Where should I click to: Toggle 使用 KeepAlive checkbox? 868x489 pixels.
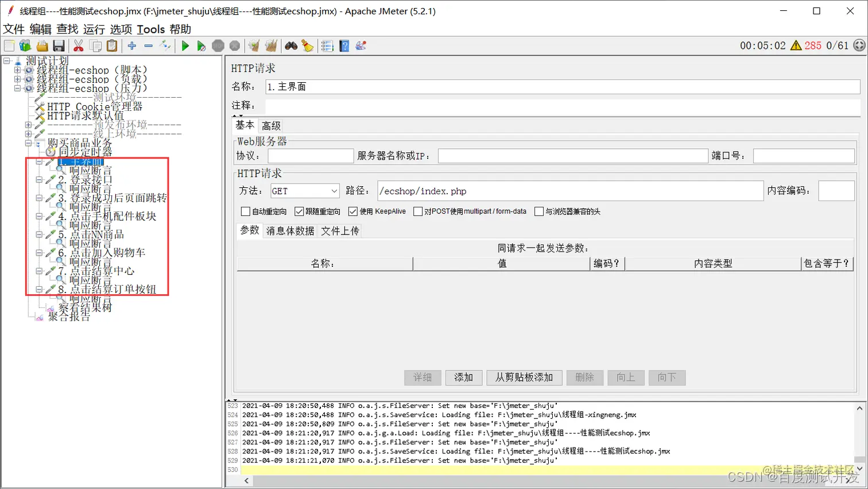pos(353,211)
